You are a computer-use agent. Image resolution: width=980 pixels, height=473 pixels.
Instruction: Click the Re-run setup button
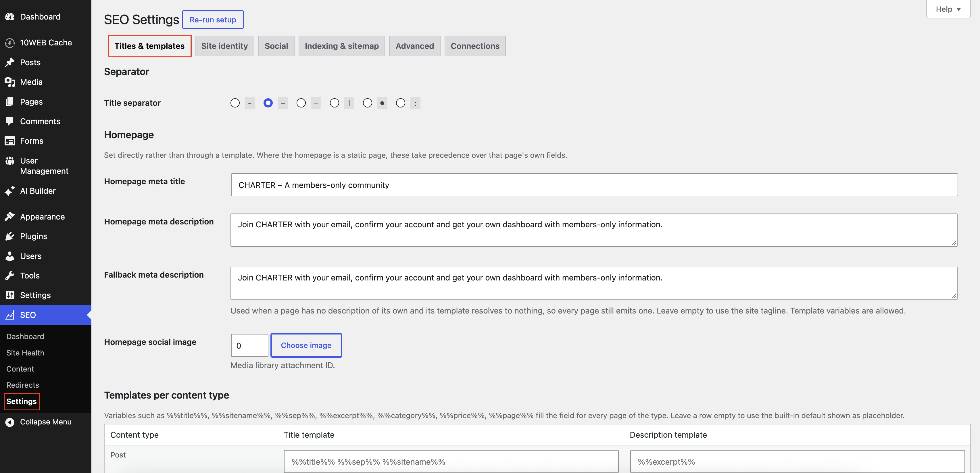(213, 20)
